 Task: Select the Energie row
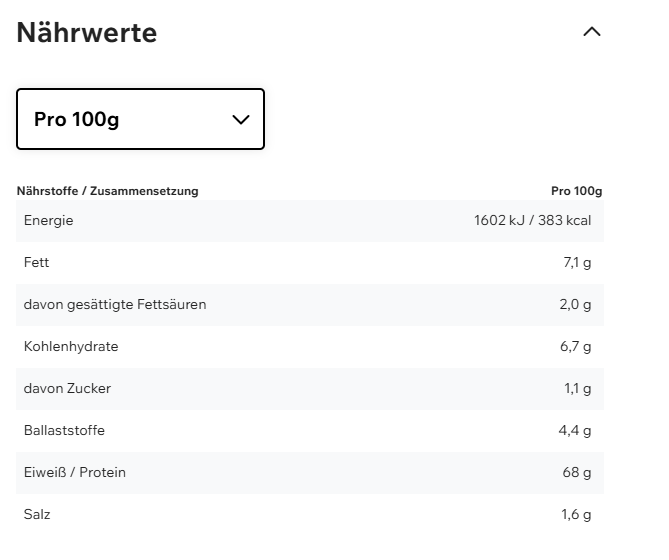coord(309,221)
